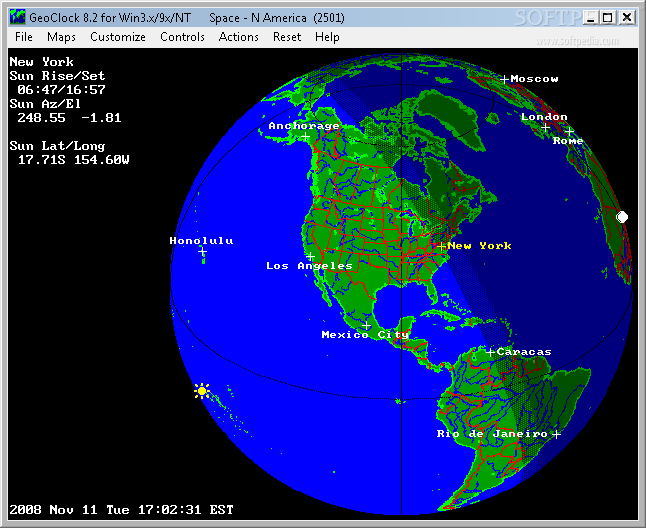Click the New York heading in info panel

coord(42,62)
